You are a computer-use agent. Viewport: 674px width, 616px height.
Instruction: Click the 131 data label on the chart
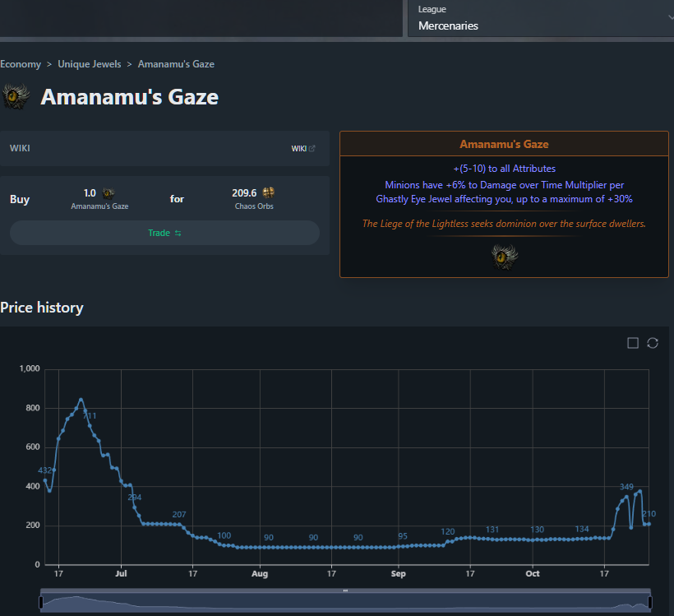click(x=492, y=530)
